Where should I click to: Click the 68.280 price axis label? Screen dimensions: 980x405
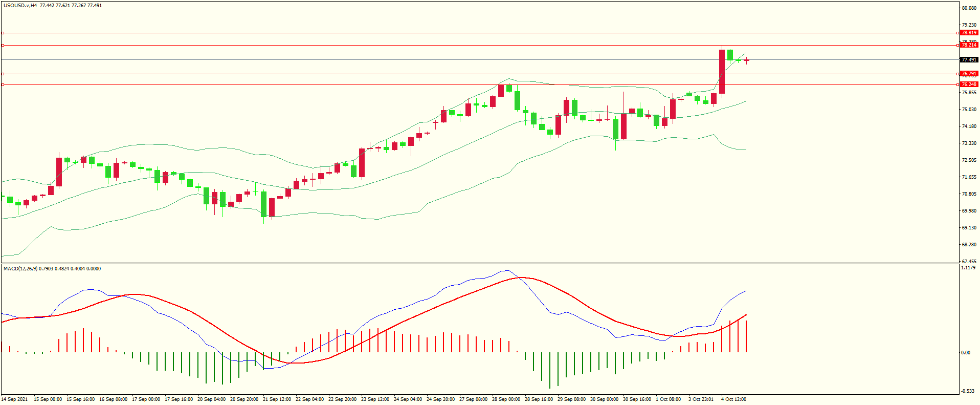pos(969,245)
